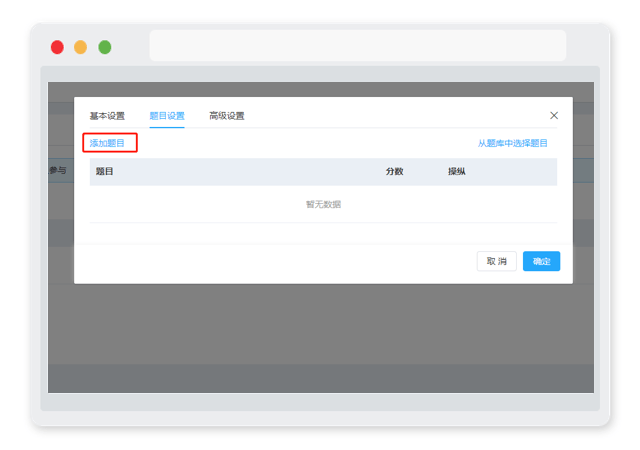Viewport: 640px width, 450px height.
Task: Click the browser address bar field
Action: [358, 45]
